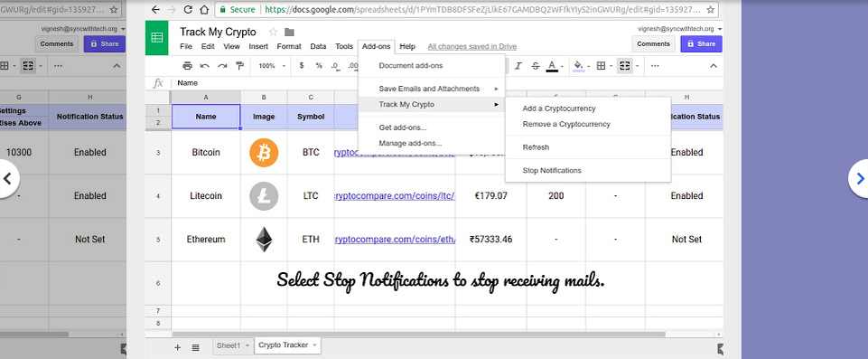Open the Insert menu
The height and width of the screenshot is (359, 868).
[258, 46]
